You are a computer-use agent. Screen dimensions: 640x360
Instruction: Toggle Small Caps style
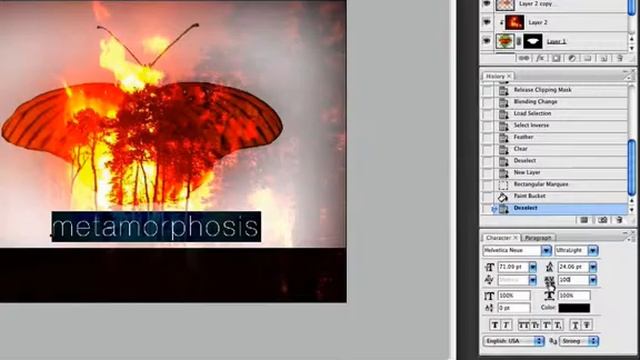click(535, 325)
